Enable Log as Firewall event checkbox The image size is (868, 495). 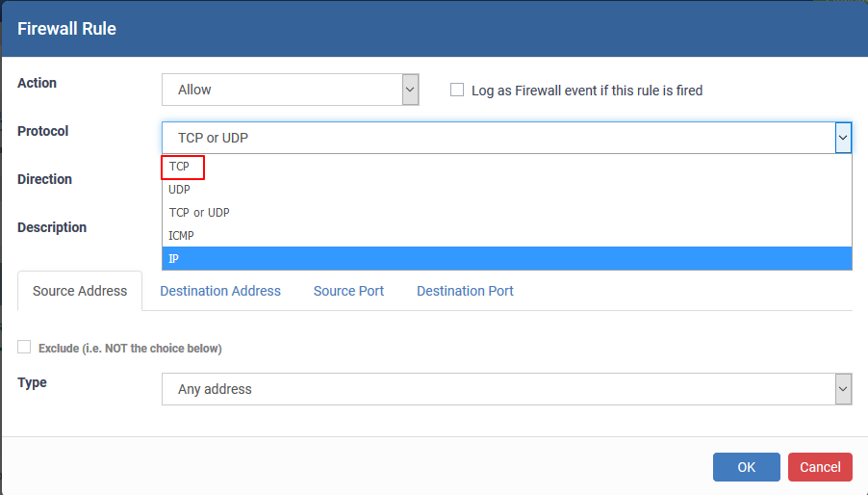457,90
